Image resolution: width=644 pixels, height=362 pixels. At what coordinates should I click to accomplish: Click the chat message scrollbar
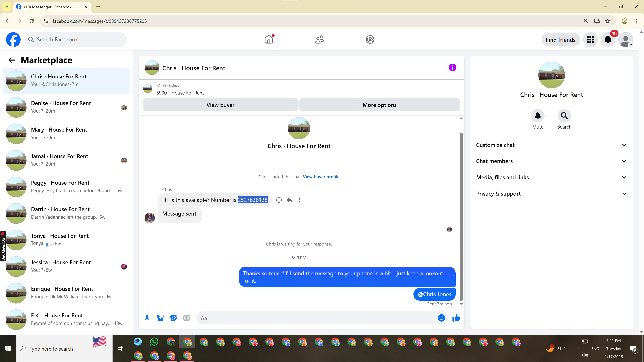coord(461,215)
